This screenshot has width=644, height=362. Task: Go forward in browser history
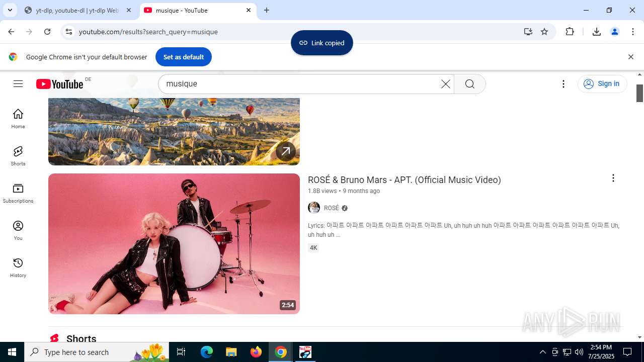(29, 32)
